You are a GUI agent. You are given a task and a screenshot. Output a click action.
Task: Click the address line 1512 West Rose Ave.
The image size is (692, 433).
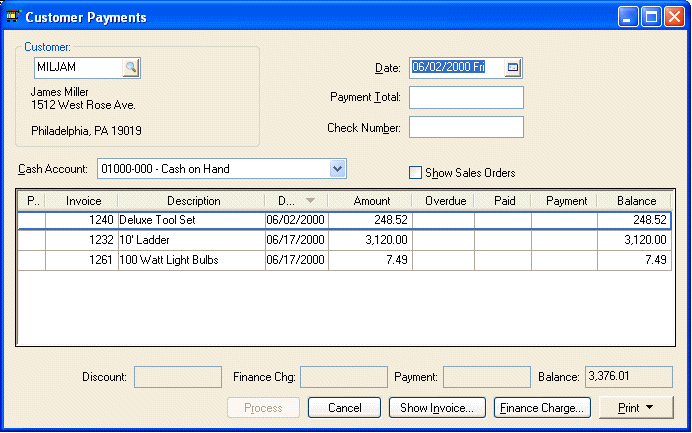83,105
